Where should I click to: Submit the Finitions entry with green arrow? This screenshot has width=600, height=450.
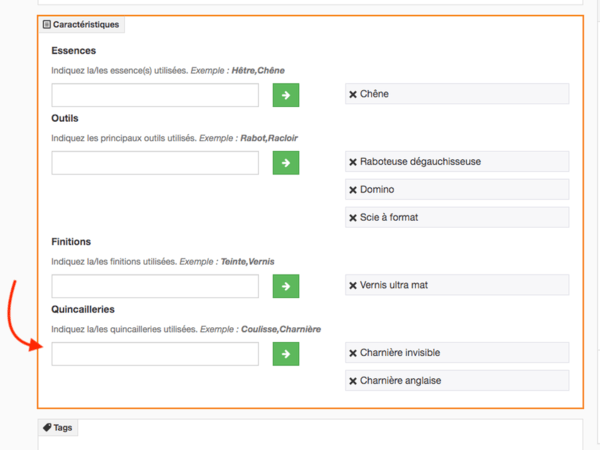(x=286, y=286)
